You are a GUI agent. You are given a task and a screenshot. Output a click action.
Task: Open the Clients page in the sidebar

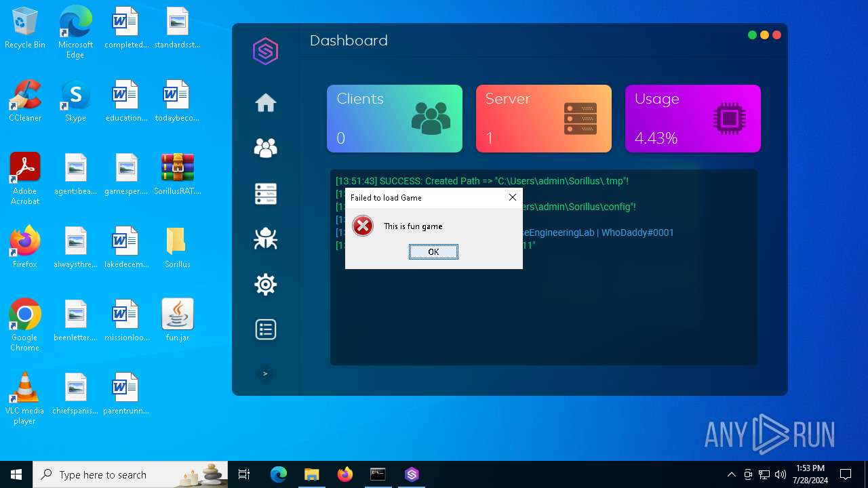pyautogui.click(x=265, y=148)
